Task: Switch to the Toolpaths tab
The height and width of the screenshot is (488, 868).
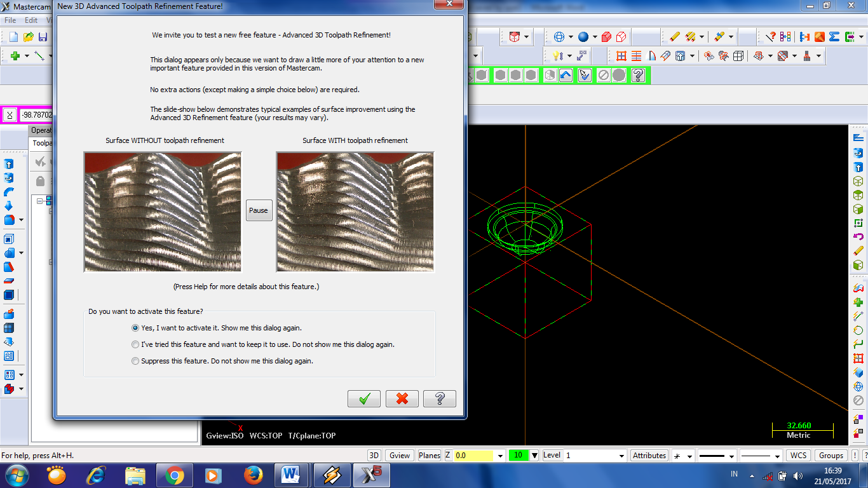Action: [x=43, y=144]
